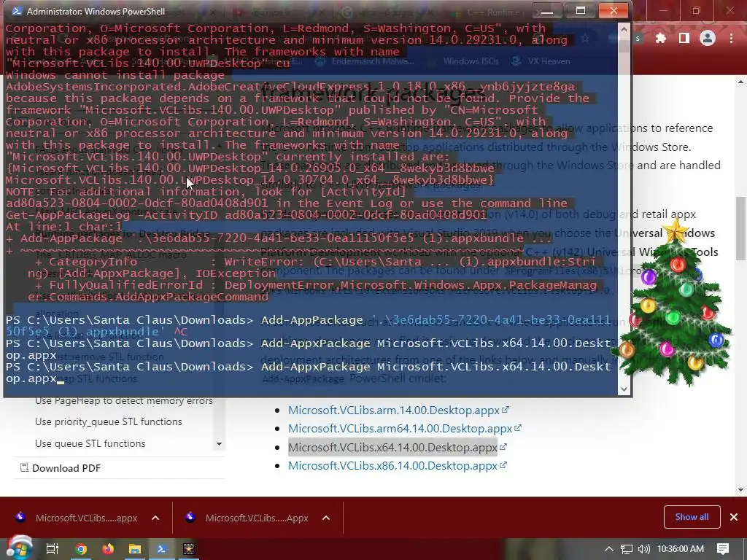Image resolution: width=747 pixels, height=560 pixels.
Task: Minimize the PowerShell window
Action: coord(547,10)
